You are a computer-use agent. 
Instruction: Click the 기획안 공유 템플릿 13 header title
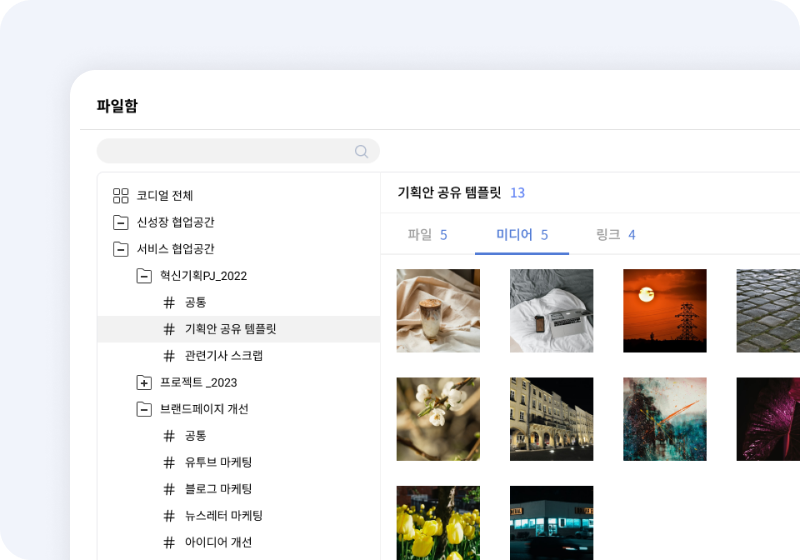[461, 193]
